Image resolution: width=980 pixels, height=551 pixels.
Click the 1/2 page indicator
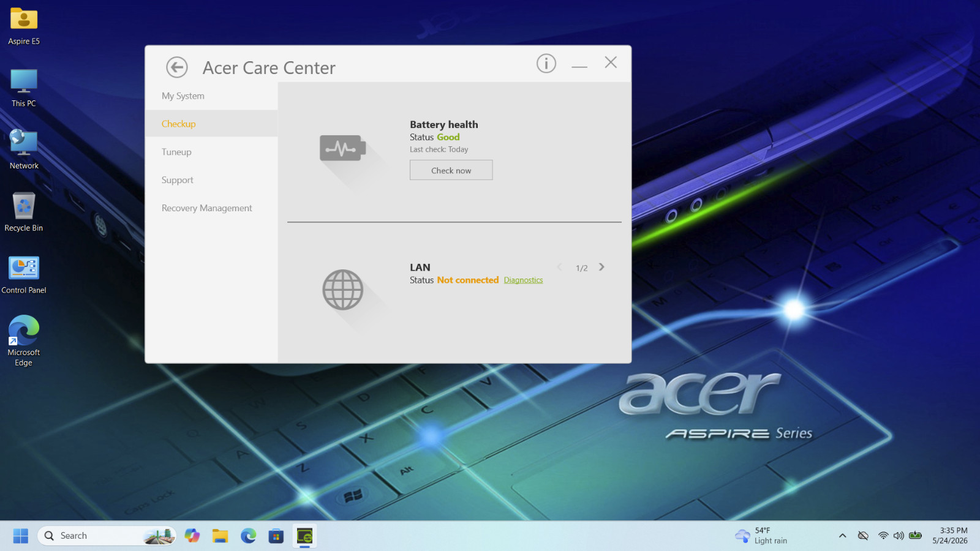tap(581, 268)
